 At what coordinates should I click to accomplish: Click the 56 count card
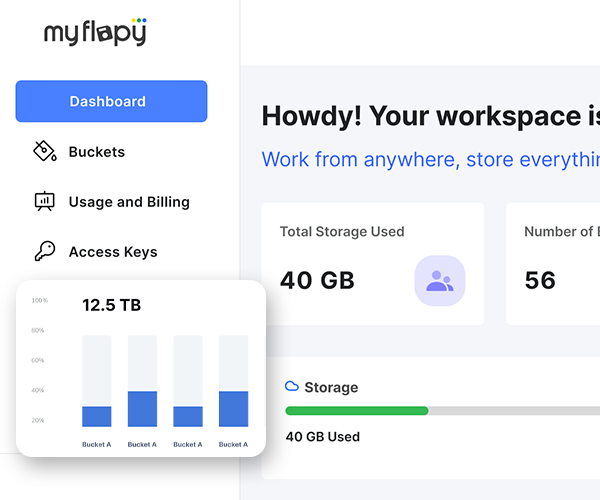[x=552, y=264]
